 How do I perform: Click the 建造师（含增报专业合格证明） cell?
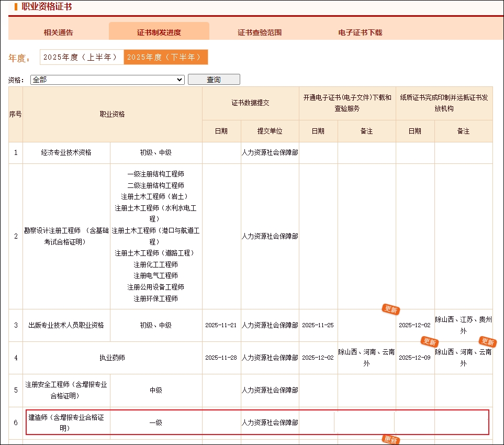(68, 422)
